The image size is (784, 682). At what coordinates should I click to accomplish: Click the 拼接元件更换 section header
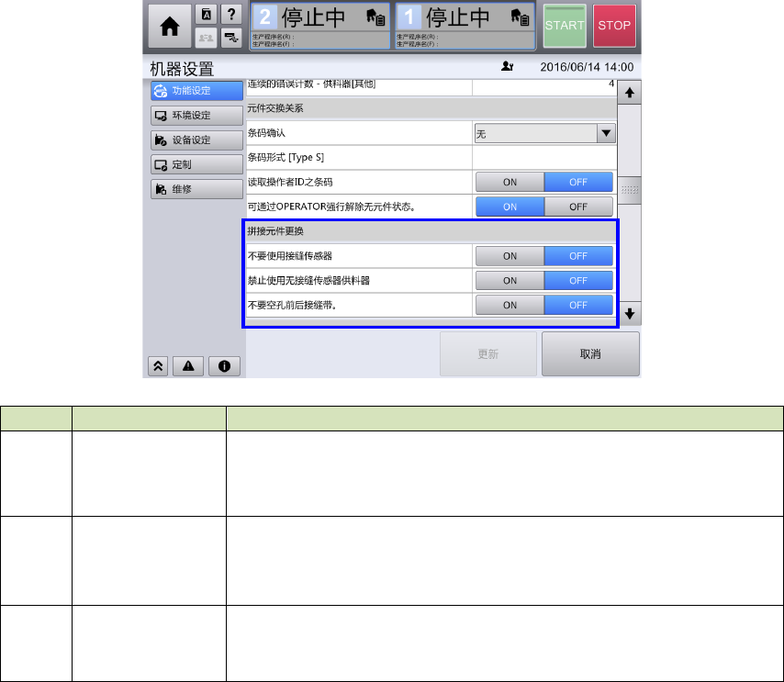tap(431, 231)
